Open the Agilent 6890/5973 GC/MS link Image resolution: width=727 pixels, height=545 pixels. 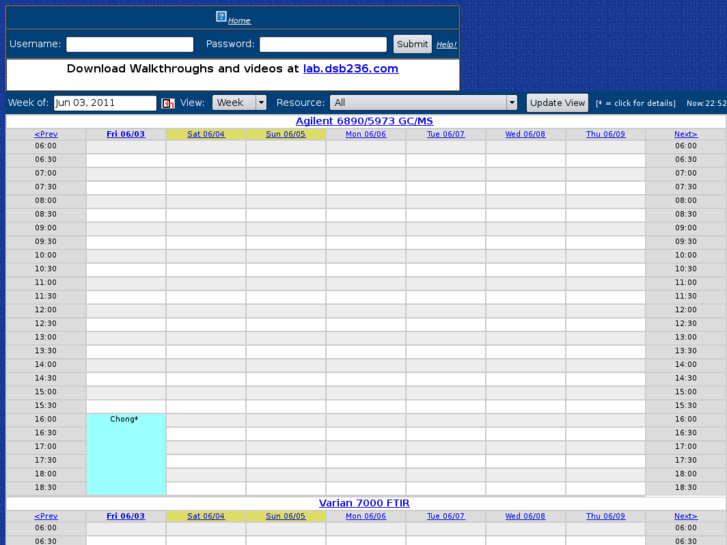click(364, 121)
